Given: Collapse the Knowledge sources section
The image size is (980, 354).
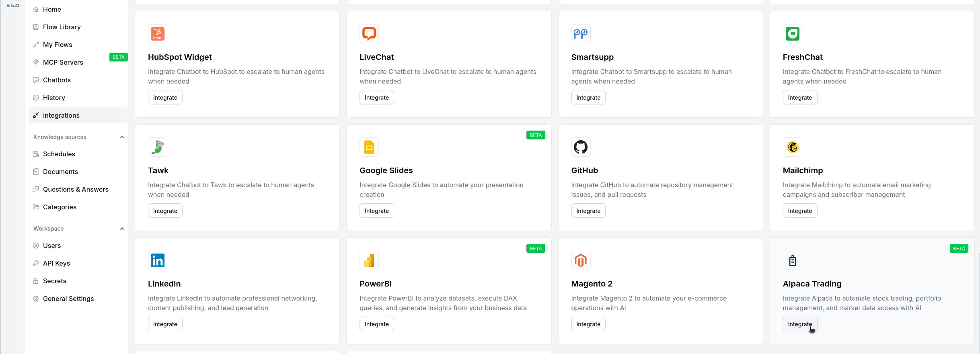Looking at the screenshot, I should click(122, 137).
